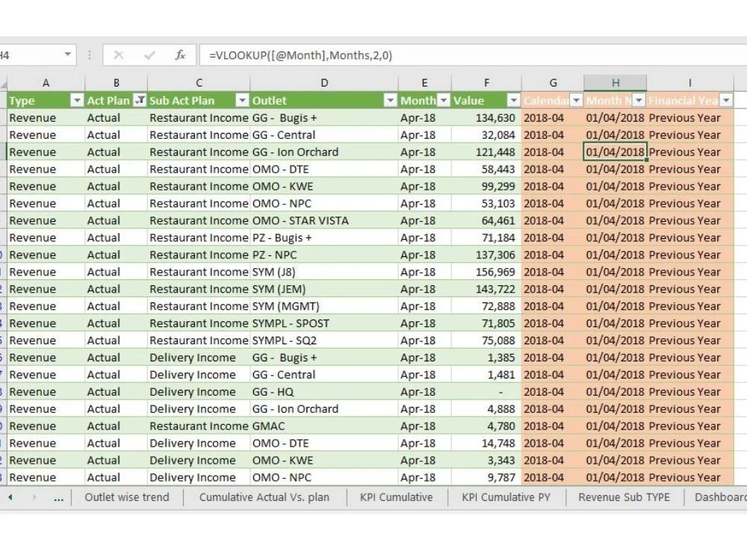The width and height of the screenshot is (747, 560).
Task: Cancel the formula entry with the X button
Action: coord(118,54)
